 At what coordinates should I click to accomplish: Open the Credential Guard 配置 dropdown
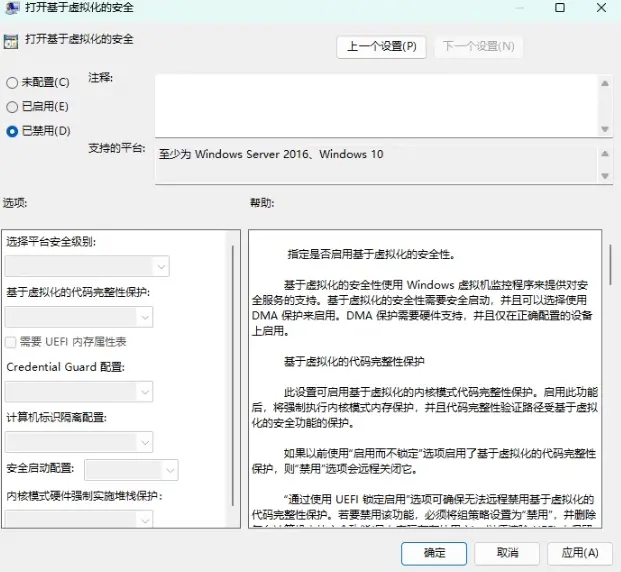(79, 392)
